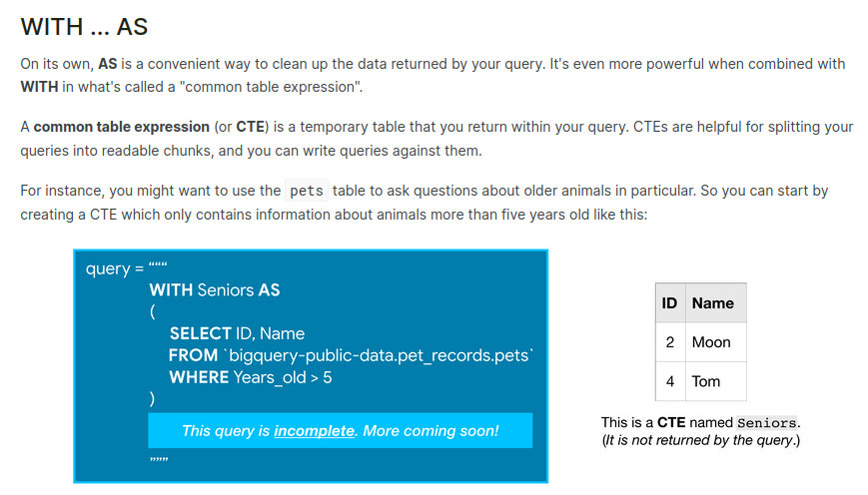Click the ID cell containing 2
Image resolution: width=868 pixels, height=495 pixels.
(x=669, y=342)
